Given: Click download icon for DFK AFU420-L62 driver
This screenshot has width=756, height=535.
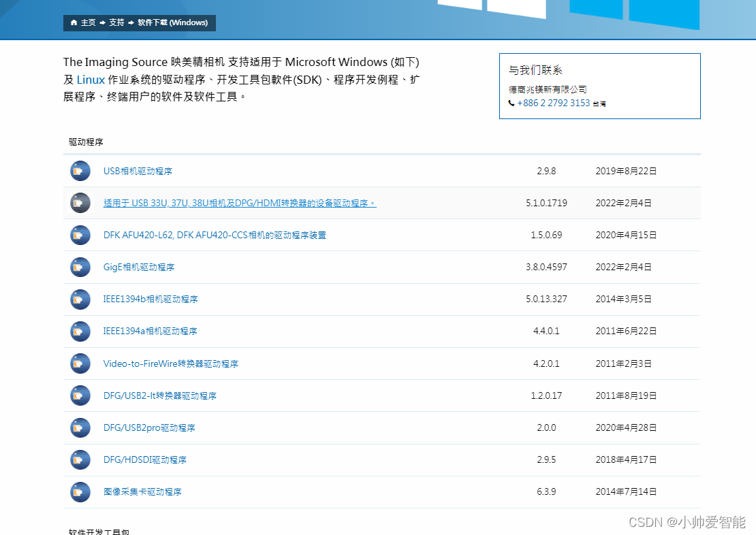Looking at the screenshot, I should pos(80,236).
